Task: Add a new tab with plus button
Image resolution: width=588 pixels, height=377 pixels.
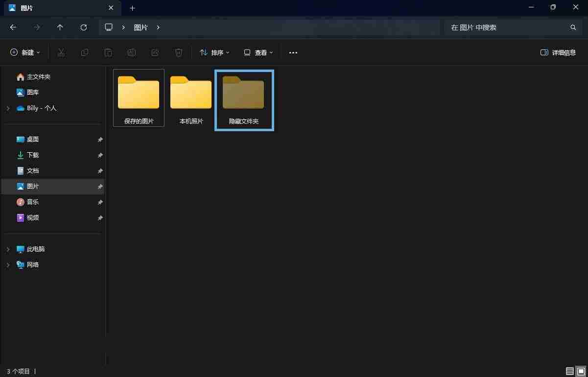Action: point(132,8)
